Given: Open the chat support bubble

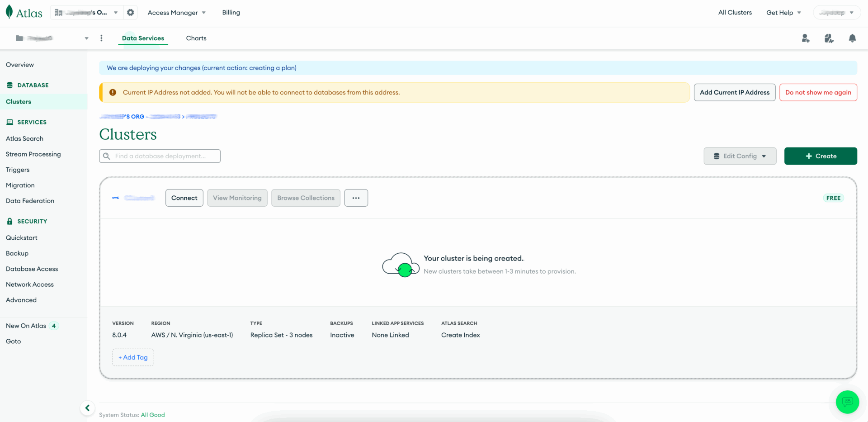Looking at the screenshot, I should tap(847, 402).
